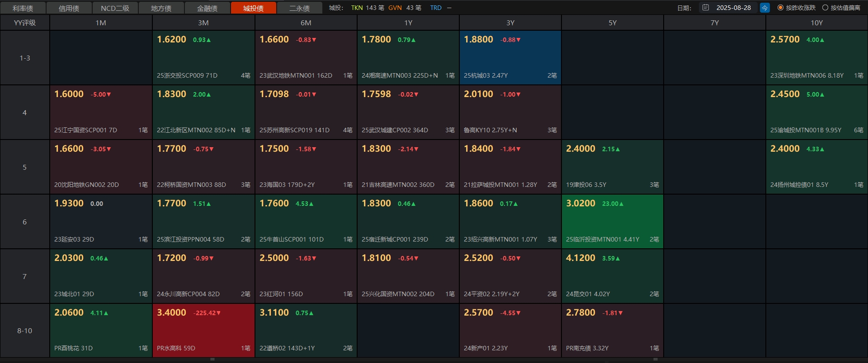The height and width of the screenshot is (363, 868).
Task: Click the GVN 43 笔 count
Action: tap(405, 8)
